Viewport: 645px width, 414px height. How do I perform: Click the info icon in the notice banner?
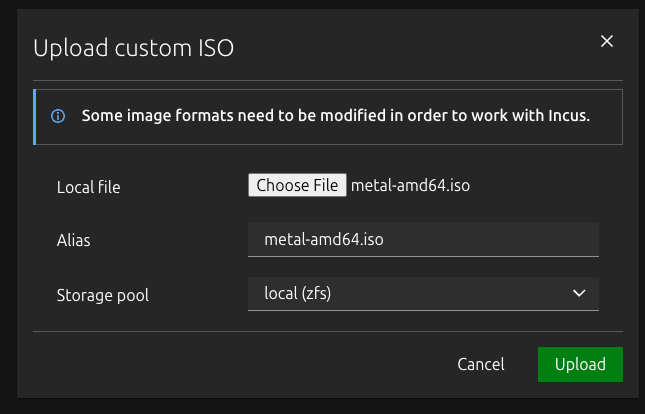point(58,116)
